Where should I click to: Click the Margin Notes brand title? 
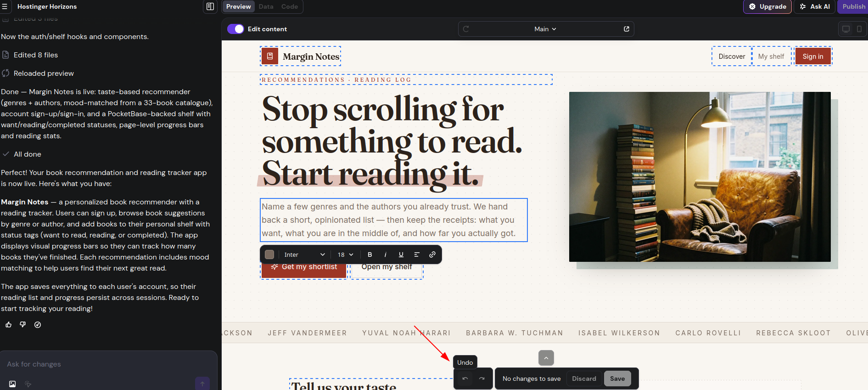(311, 57)
